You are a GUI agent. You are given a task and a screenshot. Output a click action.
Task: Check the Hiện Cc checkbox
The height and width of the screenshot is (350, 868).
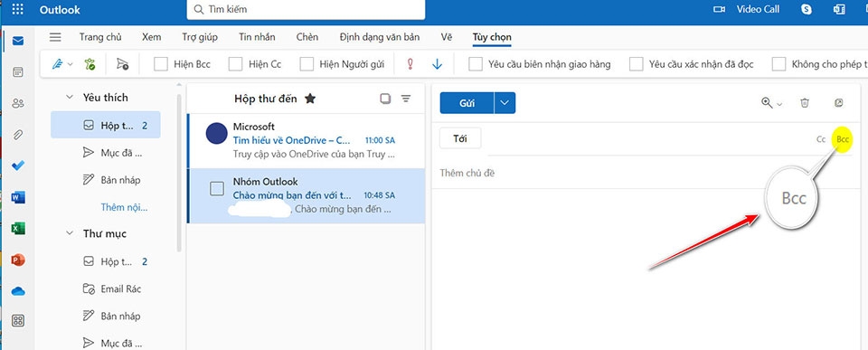(x=235, y=64)
